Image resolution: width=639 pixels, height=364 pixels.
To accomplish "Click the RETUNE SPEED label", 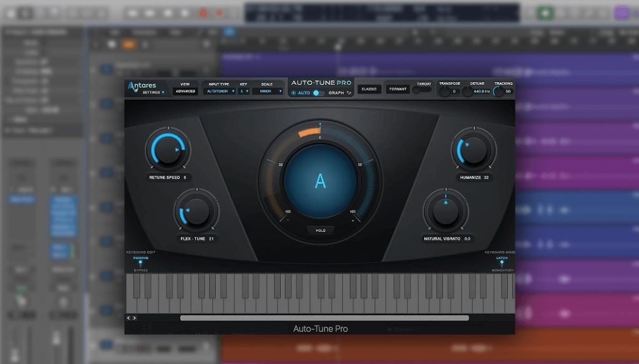I will 164,178.
